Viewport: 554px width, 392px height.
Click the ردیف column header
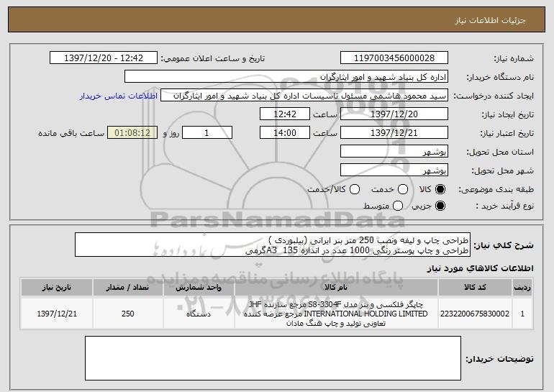point(522,287)
